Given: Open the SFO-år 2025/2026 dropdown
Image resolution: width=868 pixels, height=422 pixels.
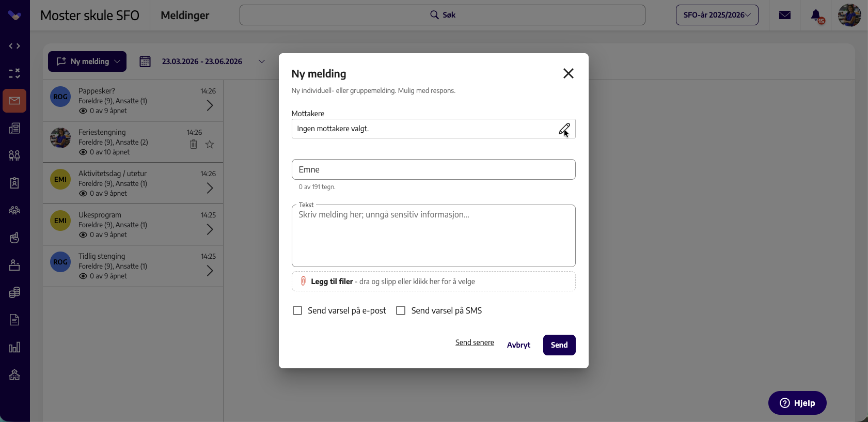Looking at the screenshot, I should tap(717, 15).
